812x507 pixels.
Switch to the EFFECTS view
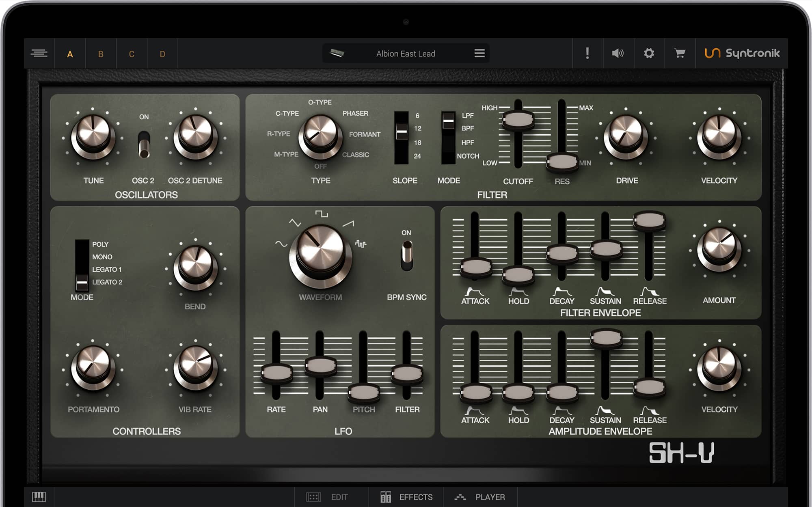click(x=406, y=497)
